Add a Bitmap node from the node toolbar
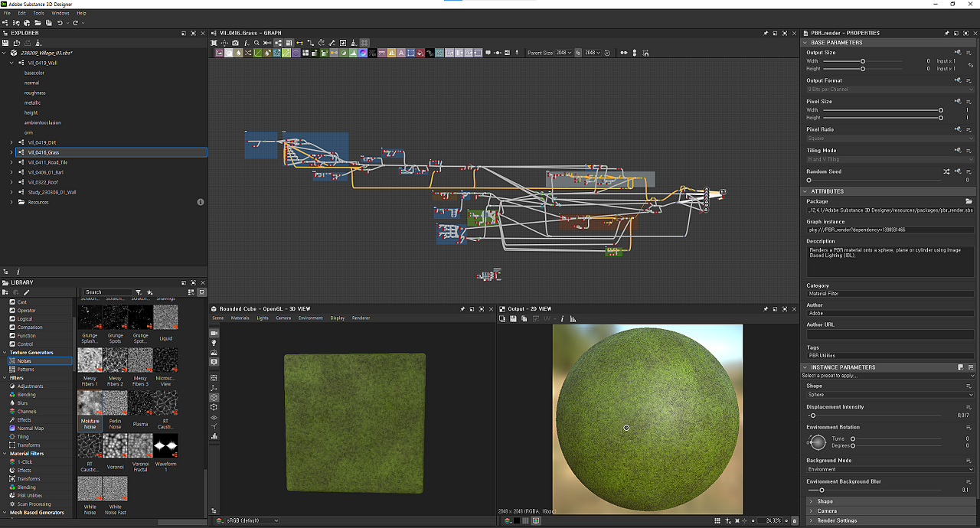 pyautogui.click(x=219, y=53)
